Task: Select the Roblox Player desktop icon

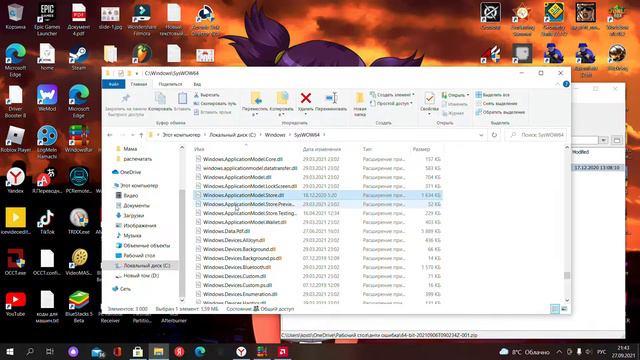Action: pyautogui.click(x=16, y=140)
